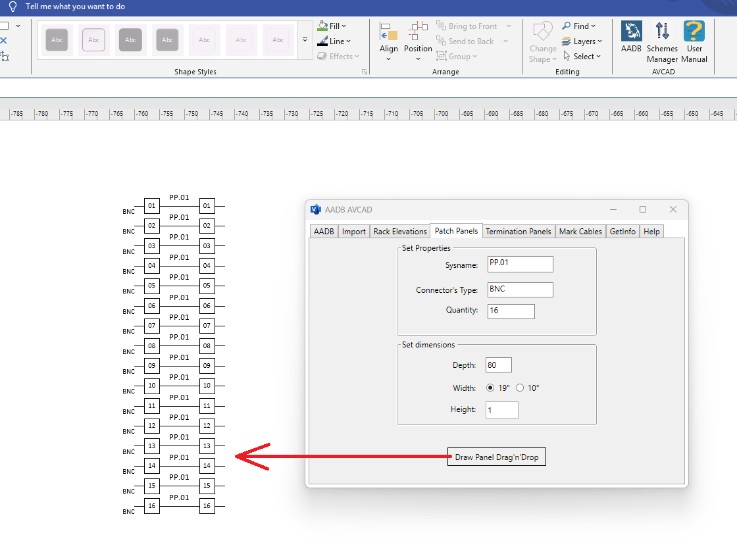737x560 pixels.
Task: Expand the shape styles gallery more arrow
Action: (305, 40)
